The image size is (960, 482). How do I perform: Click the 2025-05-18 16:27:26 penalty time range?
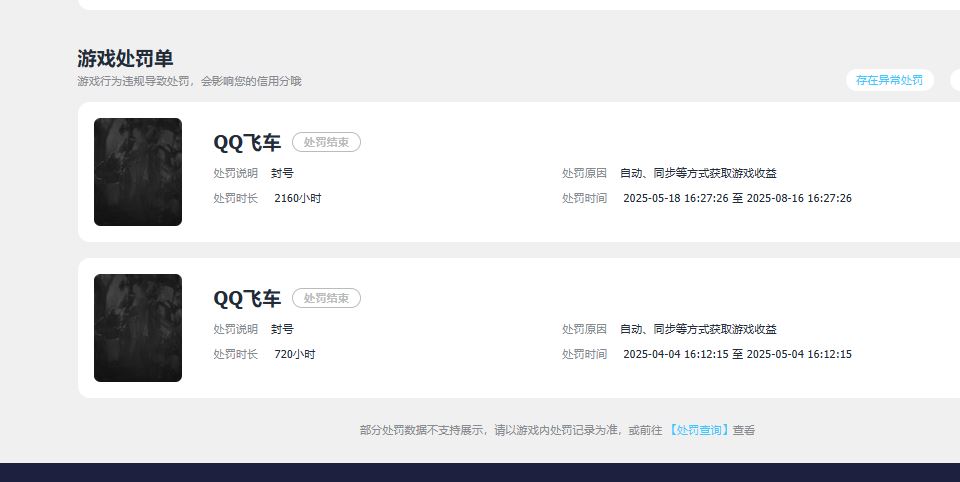737,198
